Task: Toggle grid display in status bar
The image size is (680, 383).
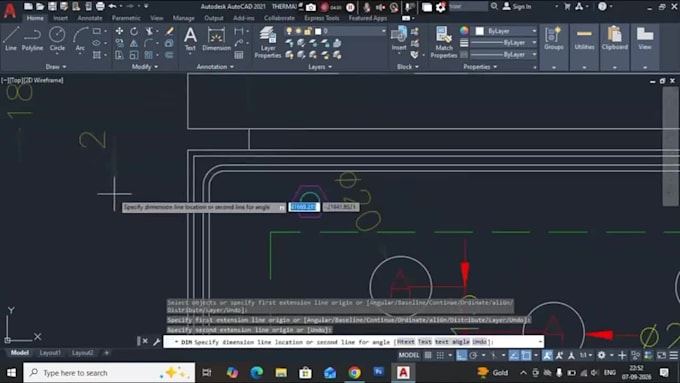Action: (x=428, y=355)
